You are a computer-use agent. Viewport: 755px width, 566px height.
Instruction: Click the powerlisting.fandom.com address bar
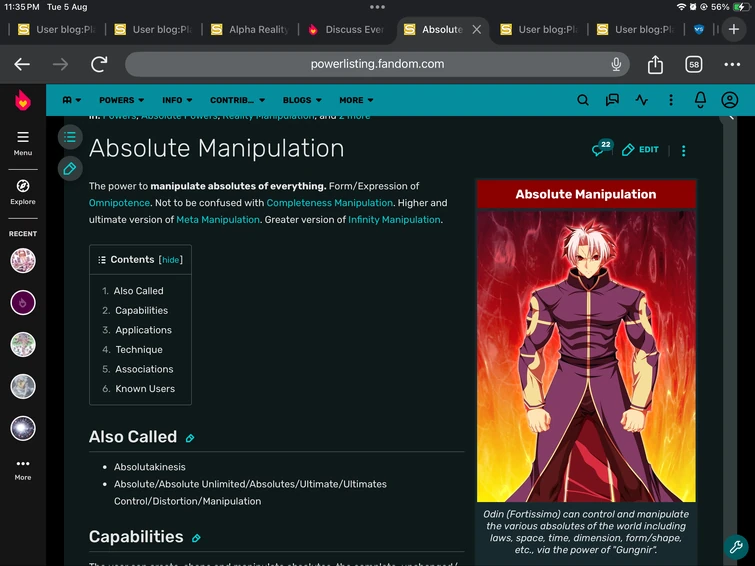(x=377, y=64)
